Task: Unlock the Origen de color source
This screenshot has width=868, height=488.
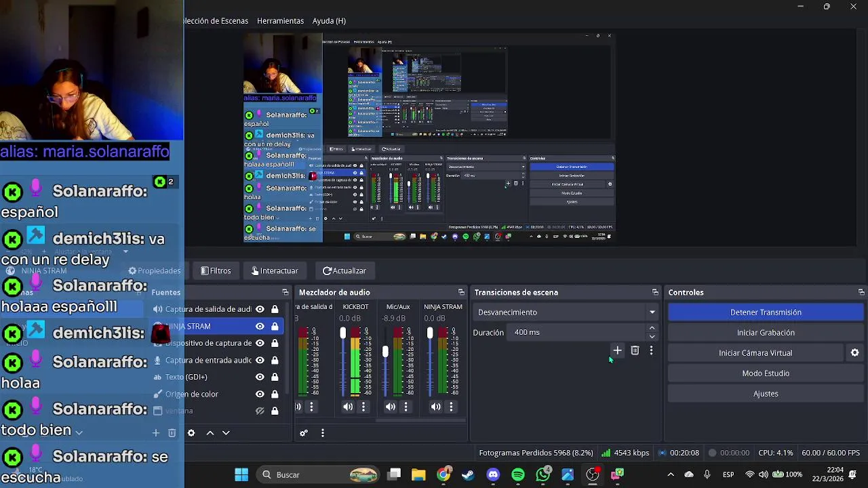Action: [x=275, y=394]
